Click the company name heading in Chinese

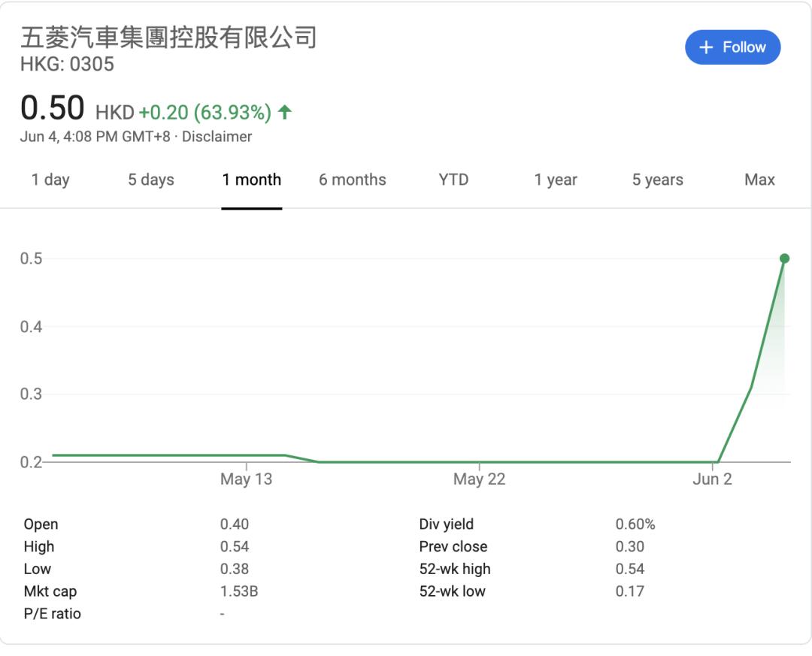(168, 37)
